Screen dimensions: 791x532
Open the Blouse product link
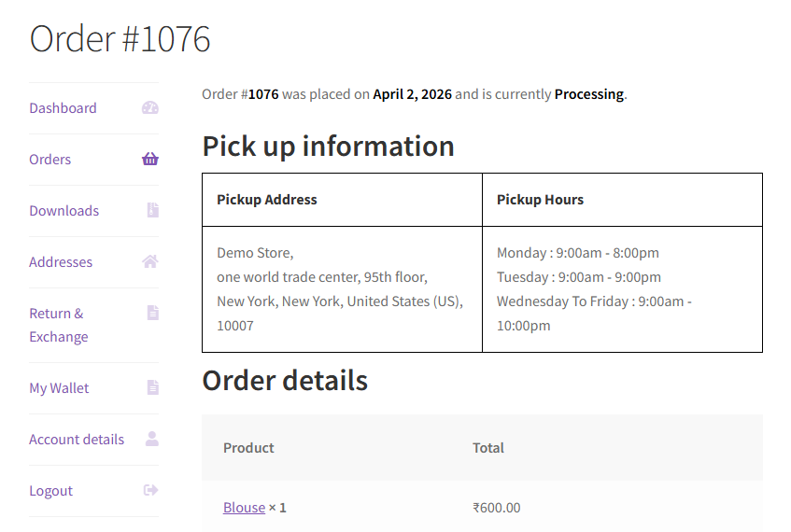244,508
